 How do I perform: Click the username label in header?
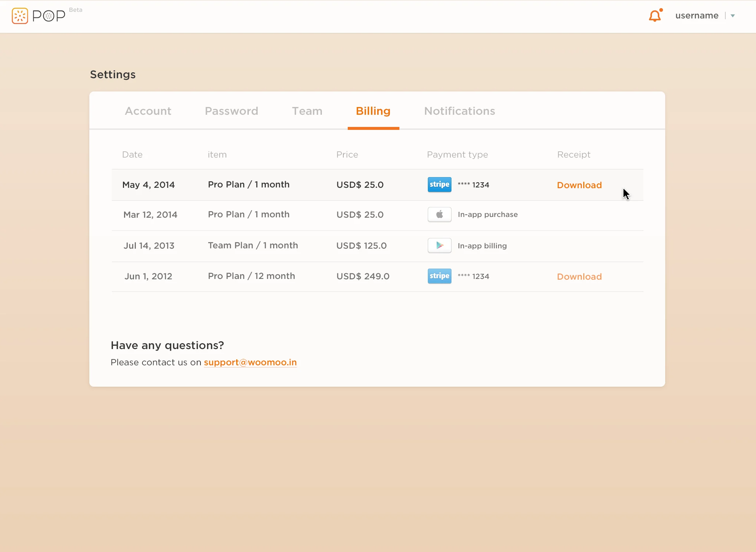[x=697, y=16]
